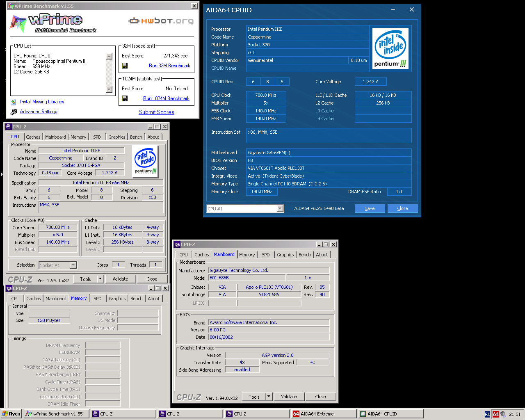Click the CPU-Z Mainboard window title icon
This screenshot has height=420, width=525.
click(x=177, y=244)
